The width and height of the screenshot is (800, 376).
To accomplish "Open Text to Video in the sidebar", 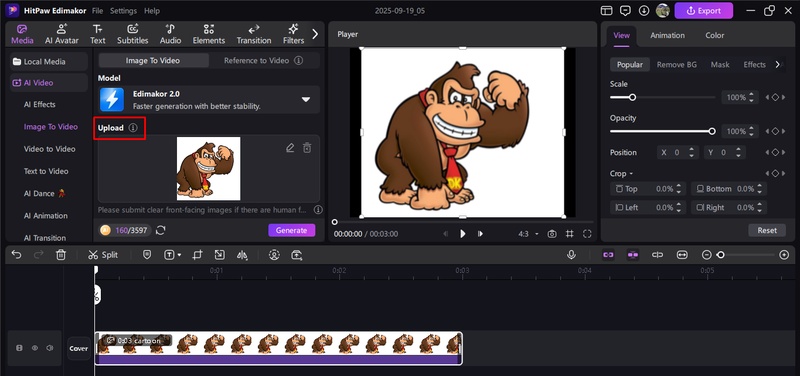I will pos(46,171).
